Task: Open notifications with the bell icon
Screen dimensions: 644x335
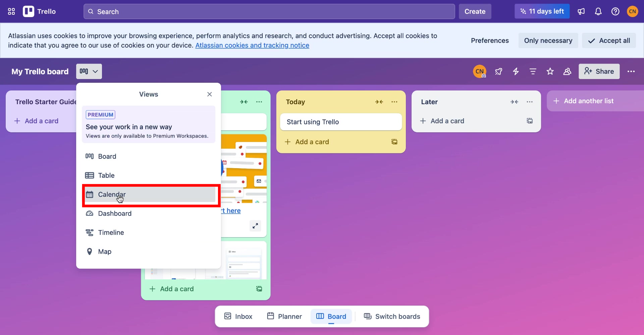Action: 598,11
